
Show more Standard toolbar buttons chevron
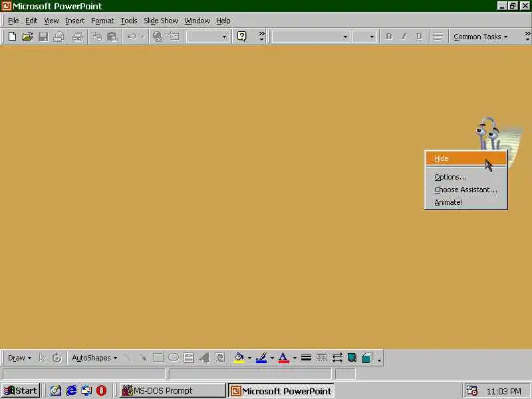pos(261,37)
